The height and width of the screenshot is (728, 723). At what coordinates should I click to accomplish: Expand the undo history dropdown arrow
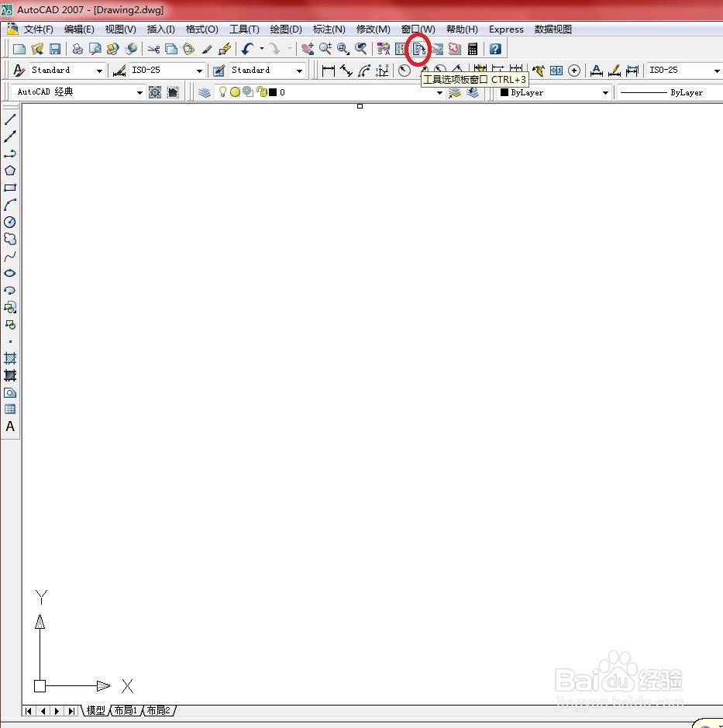point(262,48)
